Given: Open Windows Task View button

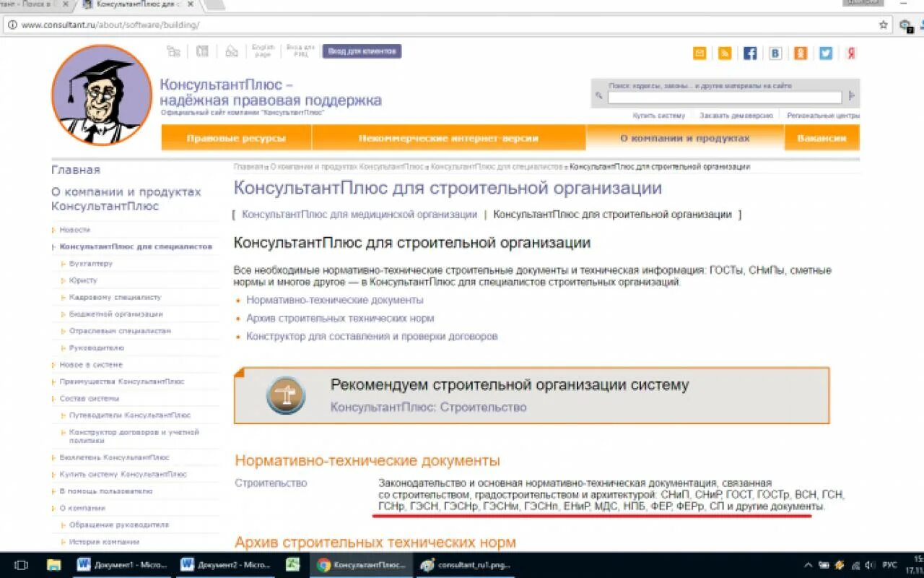Looking at the screenshot, I should click(x=21, y=565).
